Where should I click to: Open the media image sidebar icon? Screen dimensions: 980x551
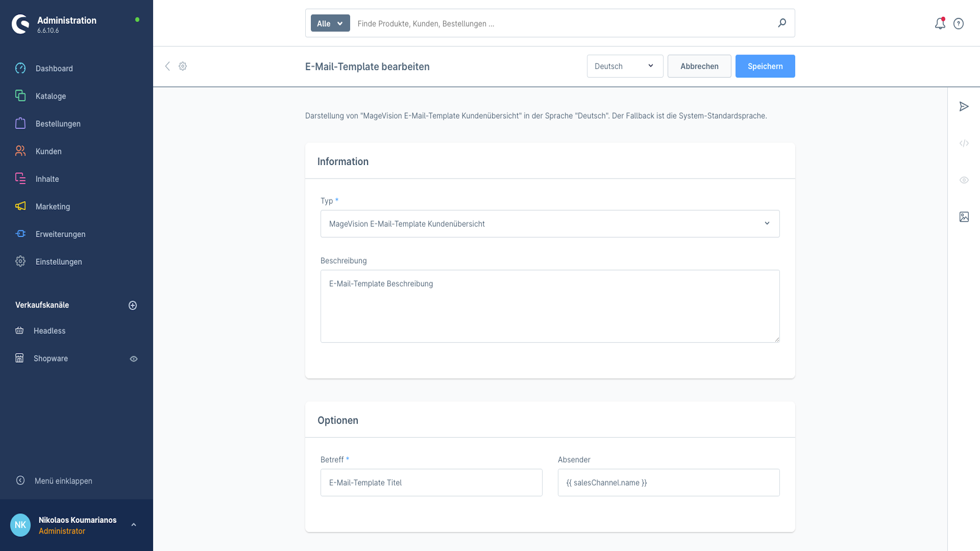pyautogui.click(x=964, y=217)
